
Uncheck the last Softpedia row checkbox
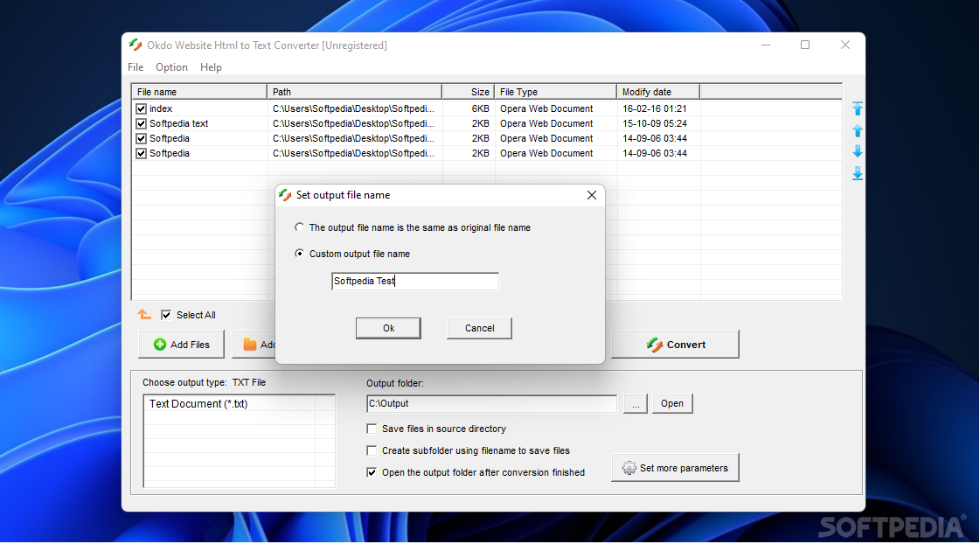click(142, 154)
